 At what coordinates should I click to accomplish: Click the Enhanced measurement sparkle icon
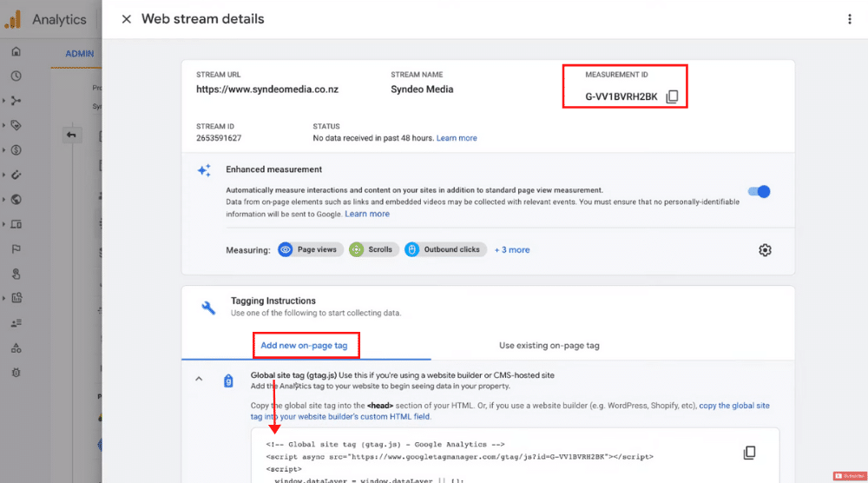pyautogui.click(x=204, y=170)
